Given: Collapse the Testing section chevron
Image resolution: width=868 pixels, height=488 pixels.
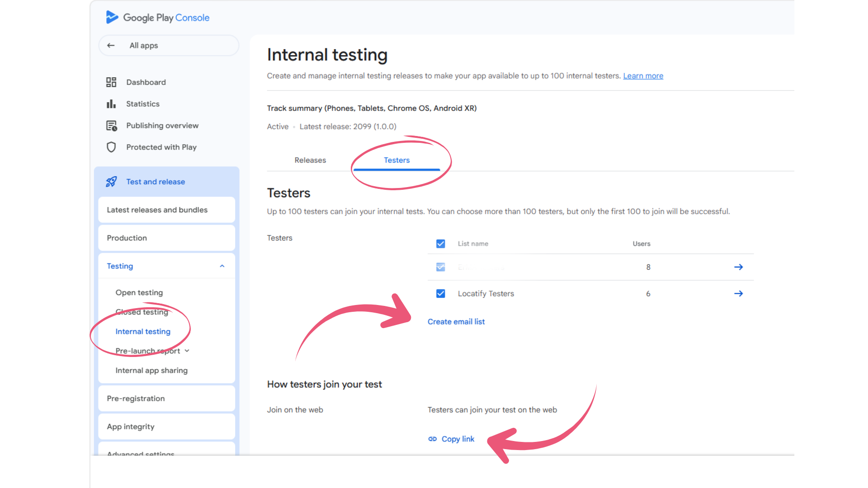Looking at the screenshot, I should click(x=222, y=266).
